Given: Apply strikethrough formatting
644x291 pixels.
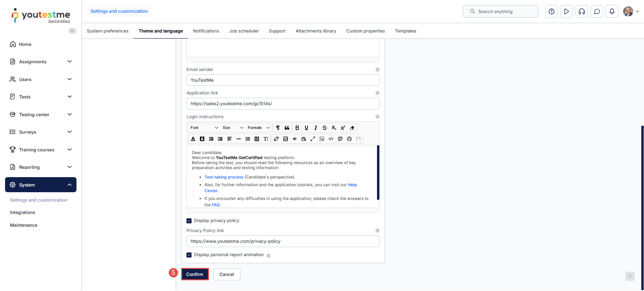Looking at the screenshot, I should (x=325, y=128).
